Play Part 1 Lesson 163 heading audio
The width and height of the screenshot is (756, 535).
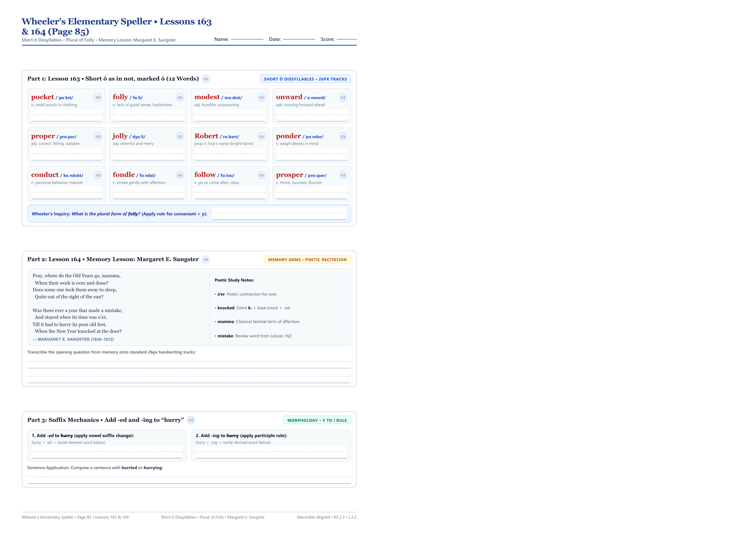point(206,79)
